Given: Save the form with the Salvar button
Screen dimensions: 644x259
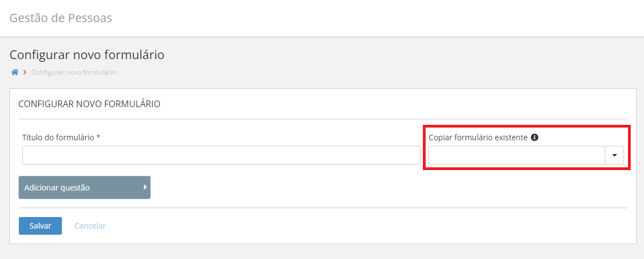Looking at the screenshot, I should 40,226.
